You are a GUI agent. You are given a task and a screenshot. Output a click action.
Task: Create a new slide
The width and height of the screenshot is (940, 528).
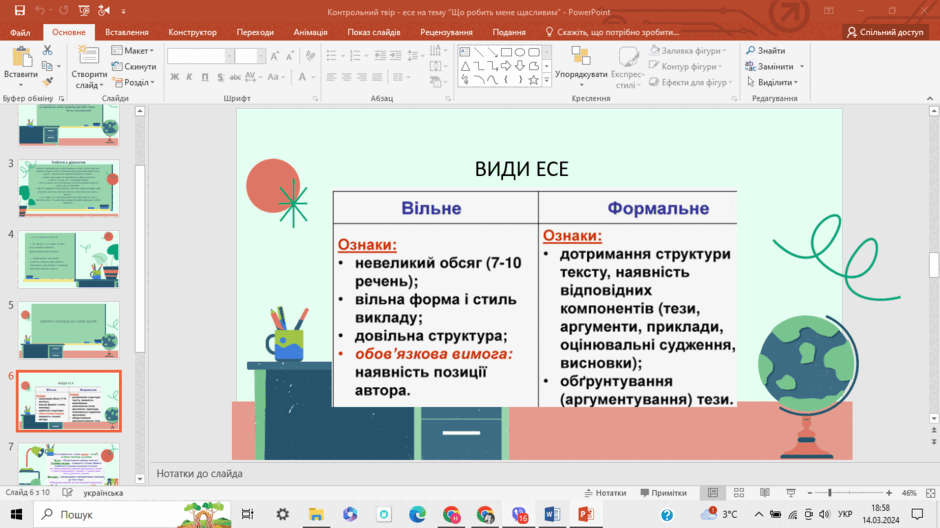coord(89,67)
